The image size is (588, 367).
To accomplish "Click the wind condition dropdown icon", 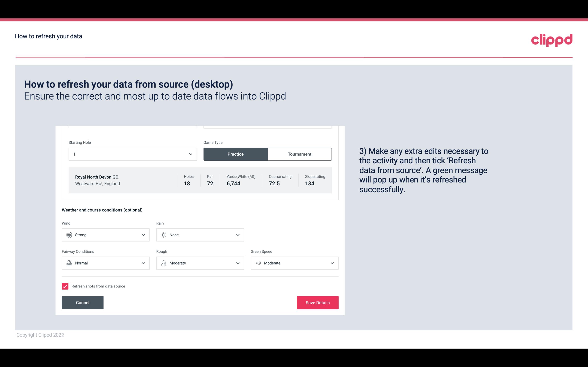I will tap(143, 235).
